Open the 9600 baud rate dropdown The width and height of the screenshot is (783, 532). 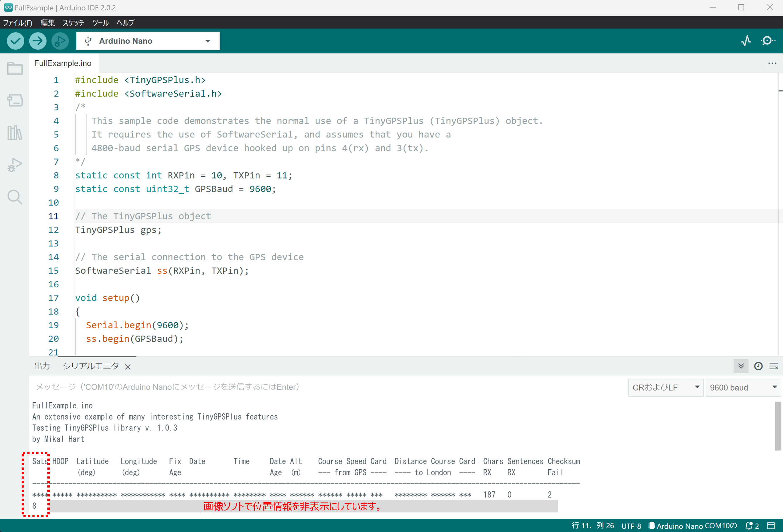click(x=743, y=388)
